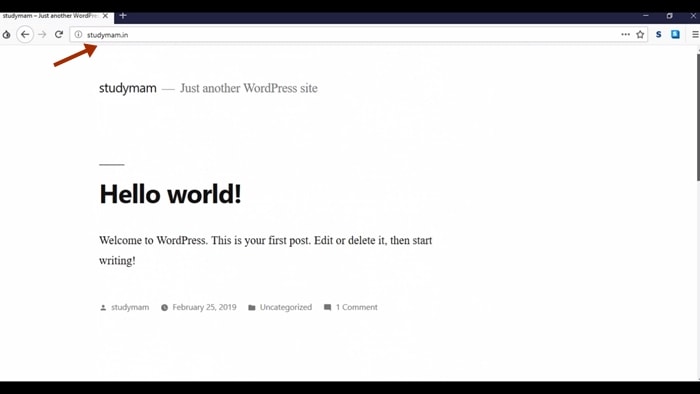View posts by author studymam
Viewport: 700px width, 394px height.
[130, 307]
